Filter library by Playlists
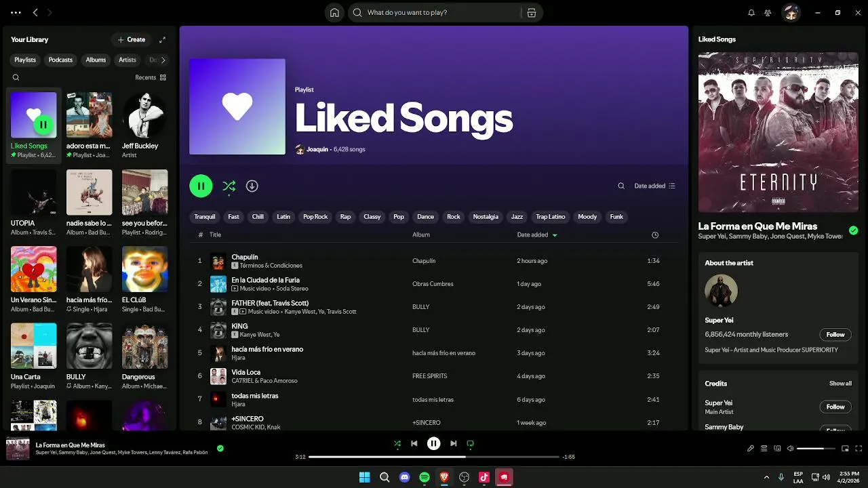This screenshot has height=488, width=868. (x=25, y=60)
